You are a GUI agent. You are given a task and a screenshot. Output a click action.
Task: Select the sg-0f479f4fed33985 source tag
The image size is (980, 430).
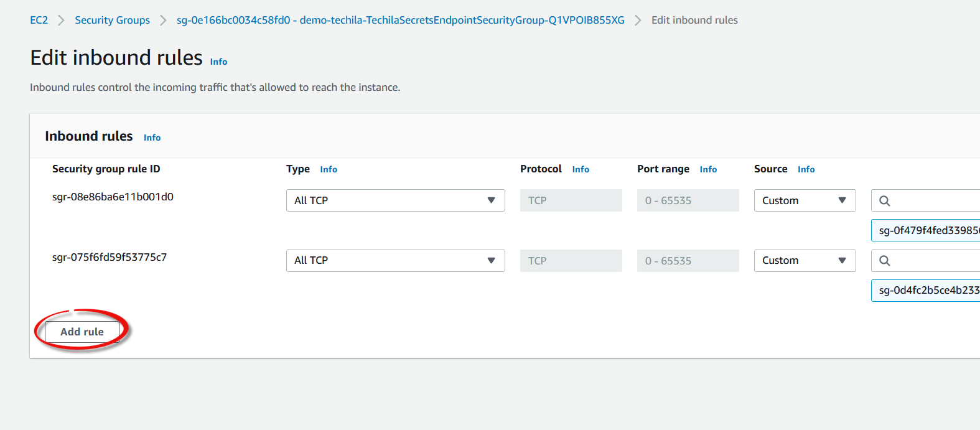927,230
